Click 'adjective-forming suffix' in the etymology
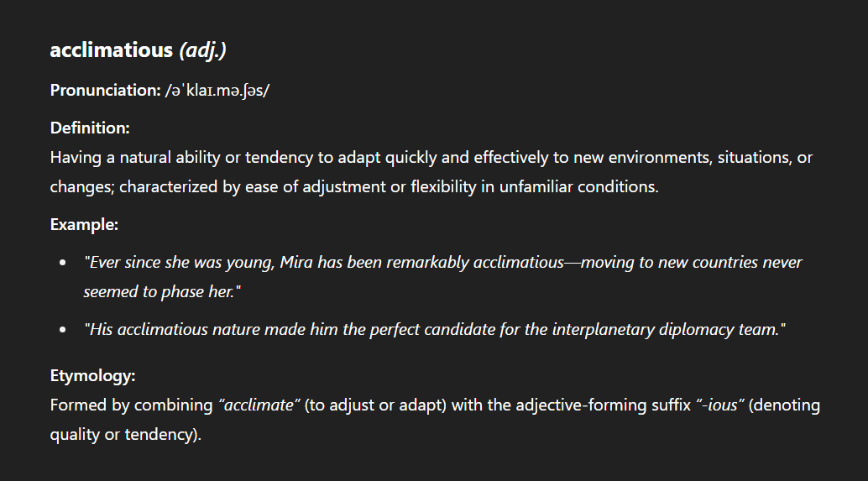 click(x=604, y=405)
